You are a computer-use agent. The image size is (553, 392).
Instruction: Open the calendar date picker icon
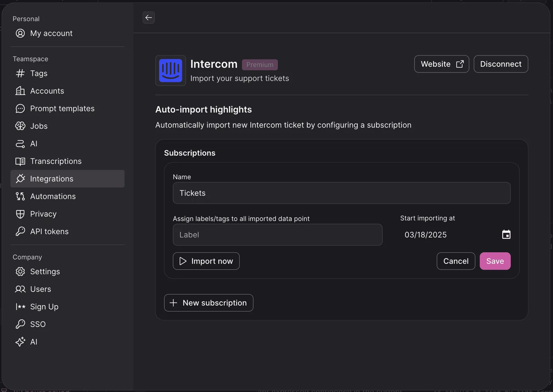pos(506,234)
